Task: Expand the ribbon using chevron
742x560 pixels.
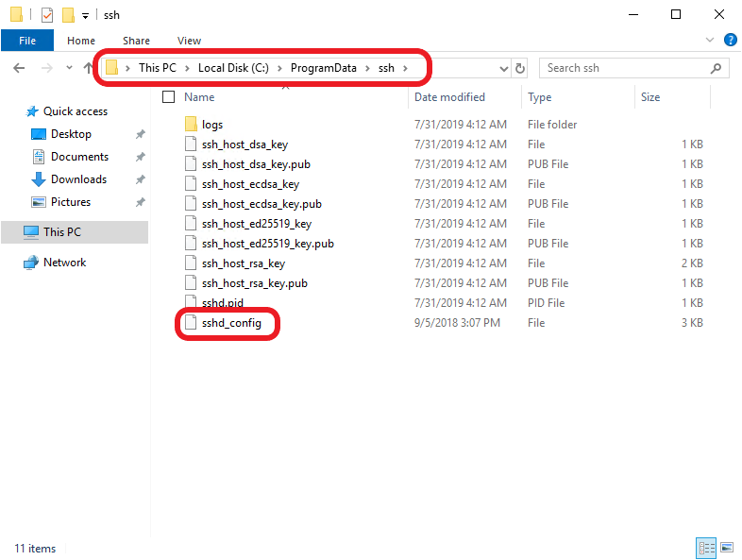Action: 711,41
